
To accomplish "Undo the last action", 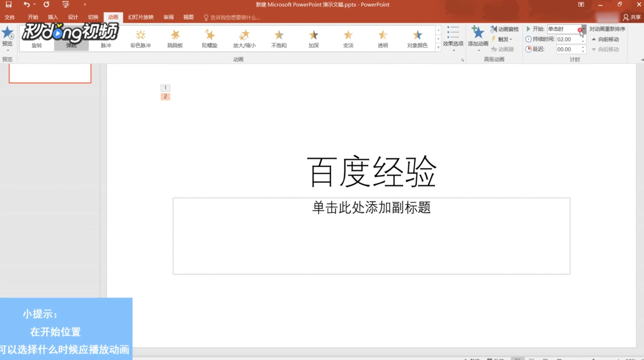I will (27, 5).
